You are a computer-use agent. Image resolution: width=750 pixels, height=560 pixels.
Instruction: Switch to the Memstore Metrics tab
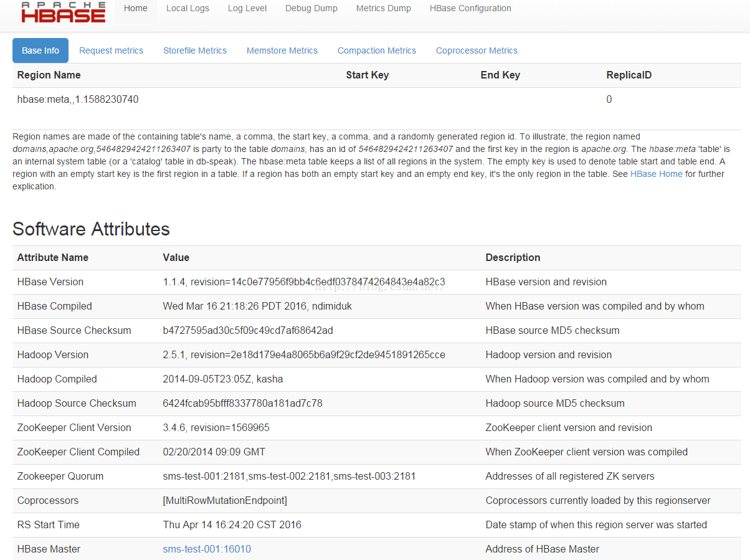click(282, 50)
